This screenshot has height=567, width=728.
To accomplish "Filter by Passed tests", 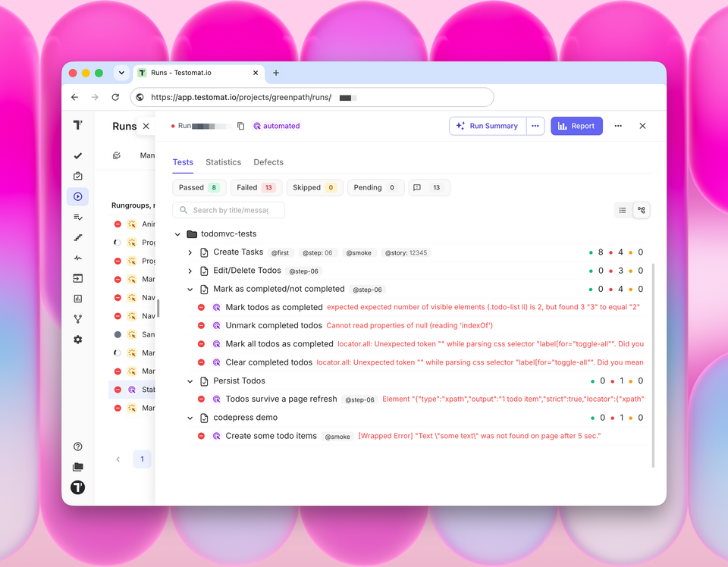I will tap(199, 187).
